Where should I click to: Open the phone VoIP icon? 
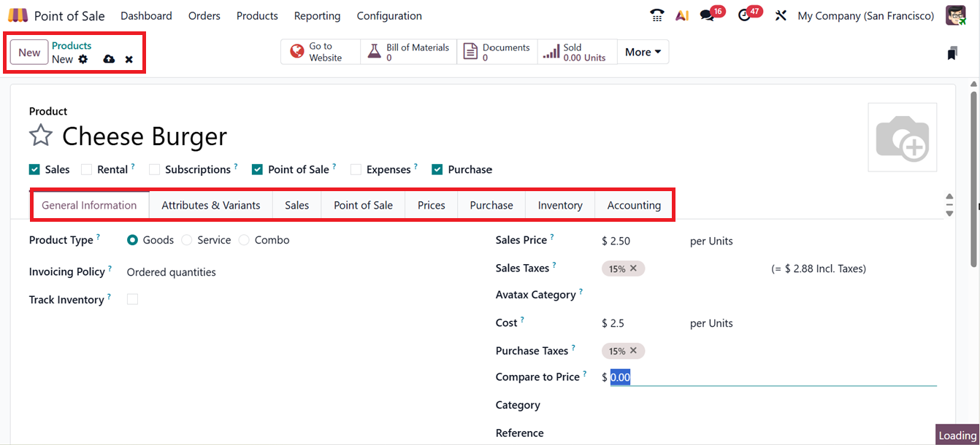pos(656,15)
